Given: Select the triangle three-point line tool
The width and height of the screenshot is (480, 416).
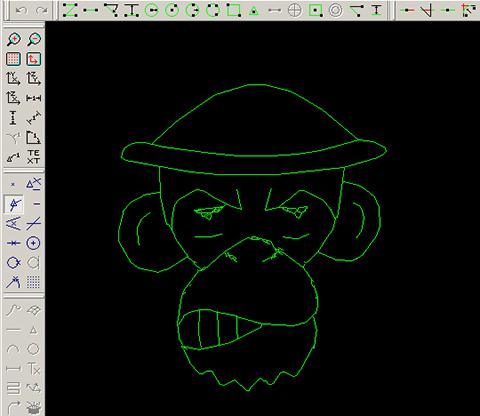Looking at the screenshot, I should pyautogui.click(x=111, y=10).
